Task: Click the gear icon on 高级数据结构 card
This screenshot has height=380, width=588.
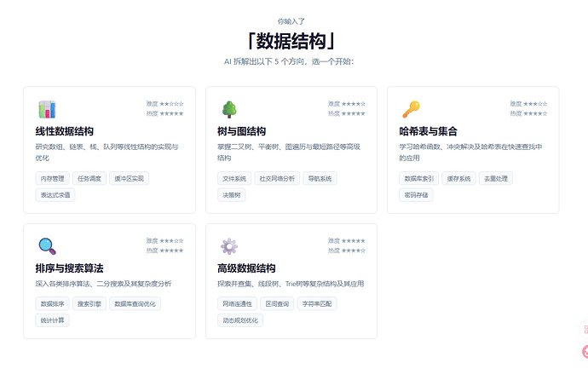Action: (229, 246)
